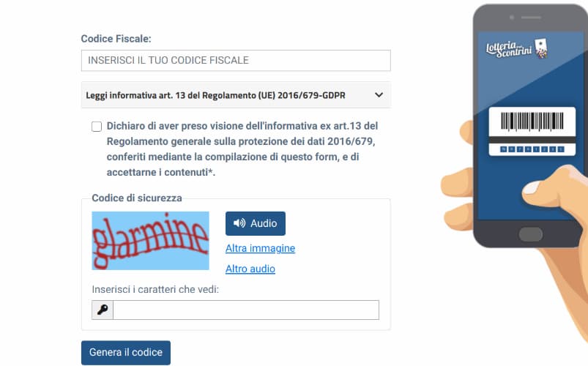Click the privacy declaration text label
The image size is (588, 366).
click(242, 149)
